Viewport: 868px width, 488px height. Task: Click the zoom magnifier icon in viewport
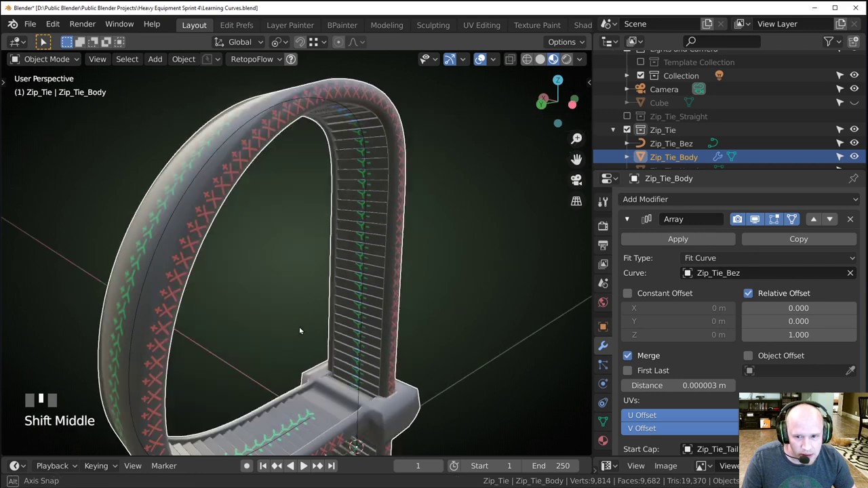click(x=576, y=138)
